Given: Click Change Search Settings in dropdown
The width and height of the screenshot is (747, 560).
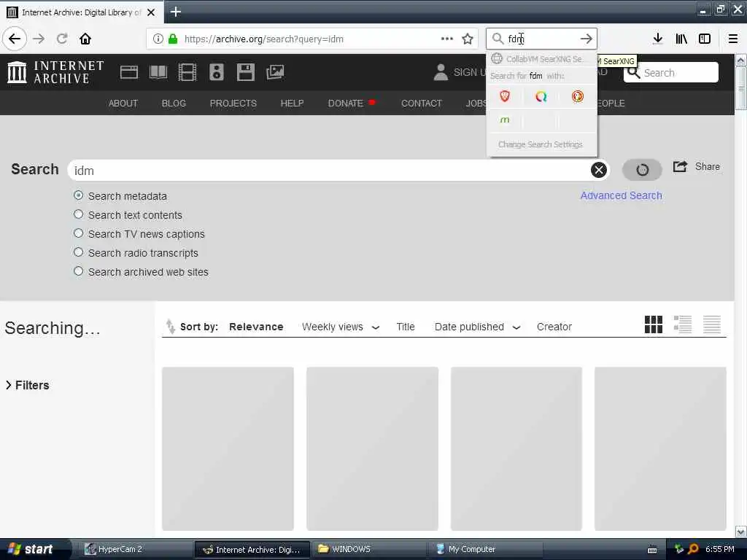Looking at the screenshot, I should (x=541, y=144).
